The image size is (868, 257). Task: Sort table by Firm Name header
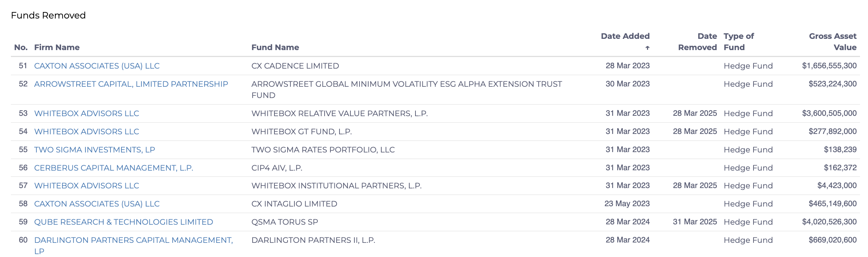click(x=57, y=48)
